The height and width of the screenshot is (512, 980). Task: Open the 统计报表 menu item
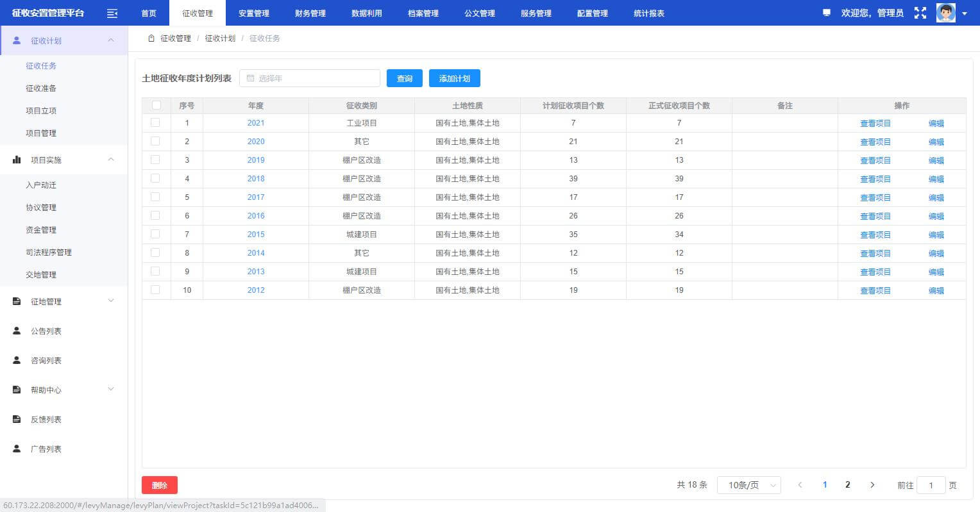click(648, 13)
